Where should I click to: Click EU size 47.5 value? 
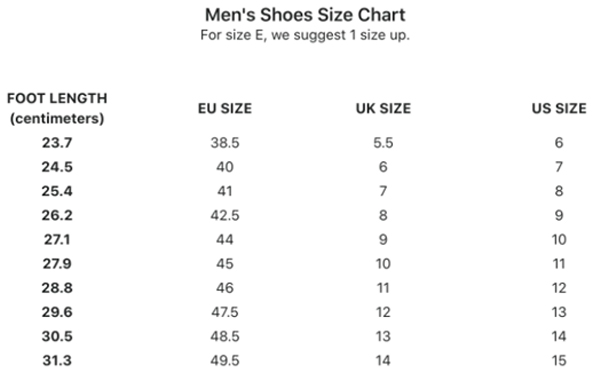pyautogui.click(x=225, y=312)
